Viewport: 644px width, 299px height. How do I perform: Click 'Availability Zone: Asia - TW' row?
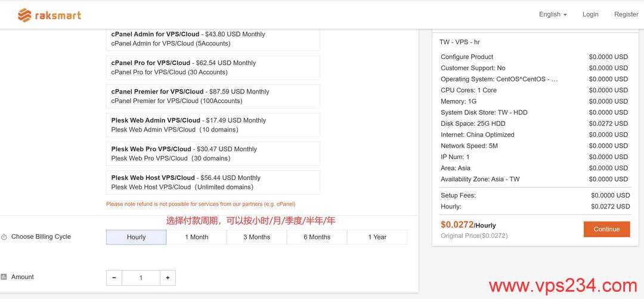point(534,179)
